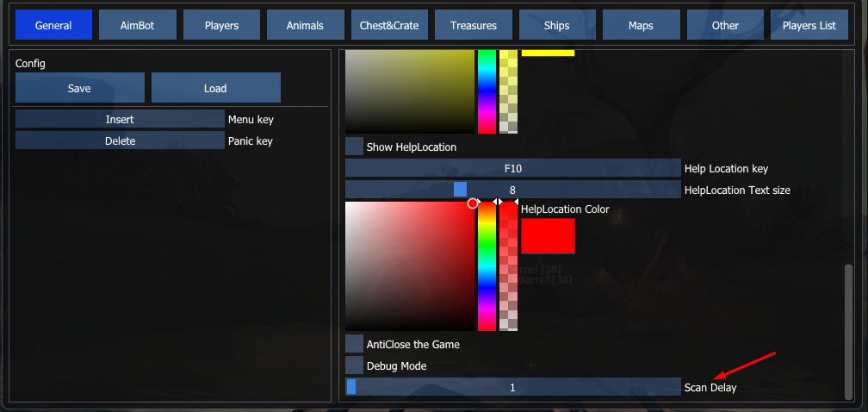The width and height of the screenshot is (868, 412).
Task: Switch to the AimBot tab
Action: (x=137, y=25)
